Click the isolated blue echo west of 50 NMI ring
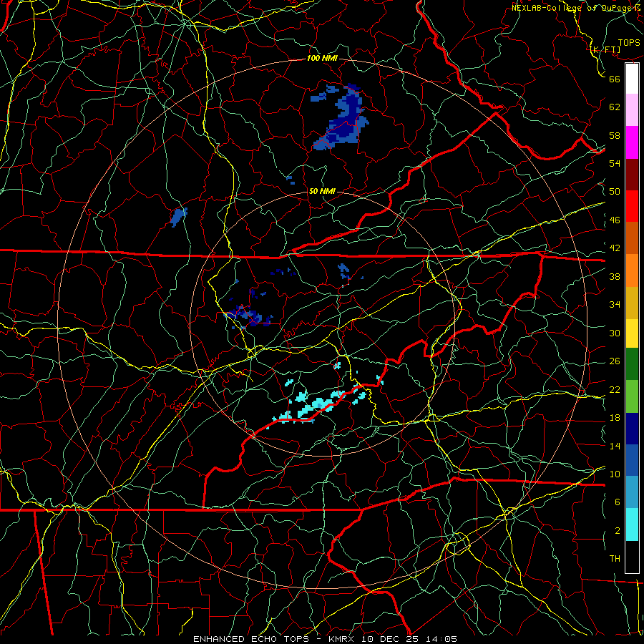 179,217
